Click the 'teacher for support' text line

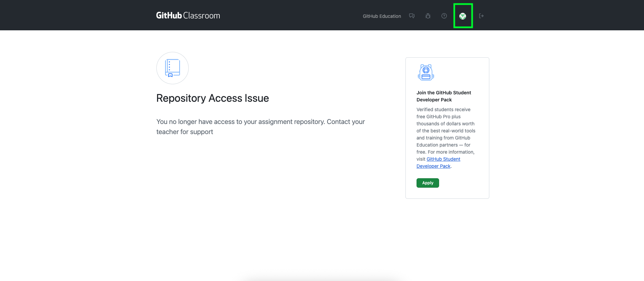click(184, 132)
